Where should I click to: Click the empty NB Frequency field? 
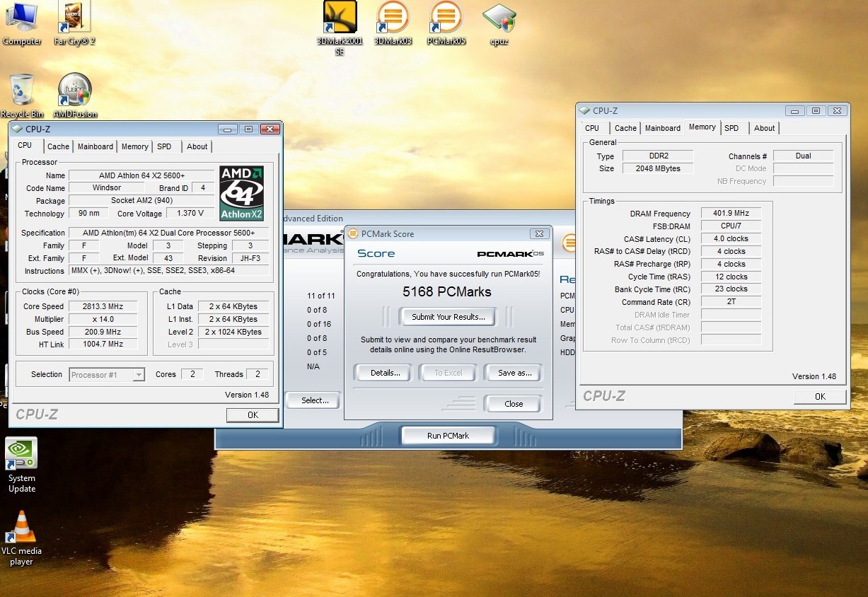(x=804, y=181)
